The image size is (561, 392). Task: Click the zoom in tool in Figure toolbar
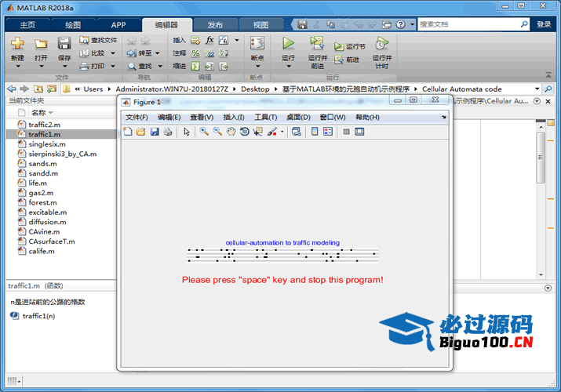tap(204, 132)
